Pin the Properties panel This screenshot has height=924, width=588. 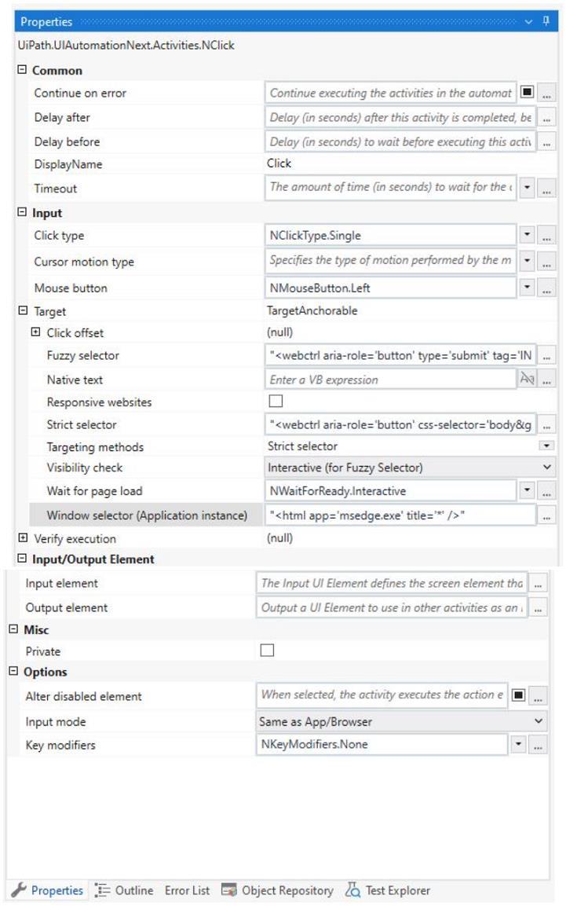(x=546, y=22)
